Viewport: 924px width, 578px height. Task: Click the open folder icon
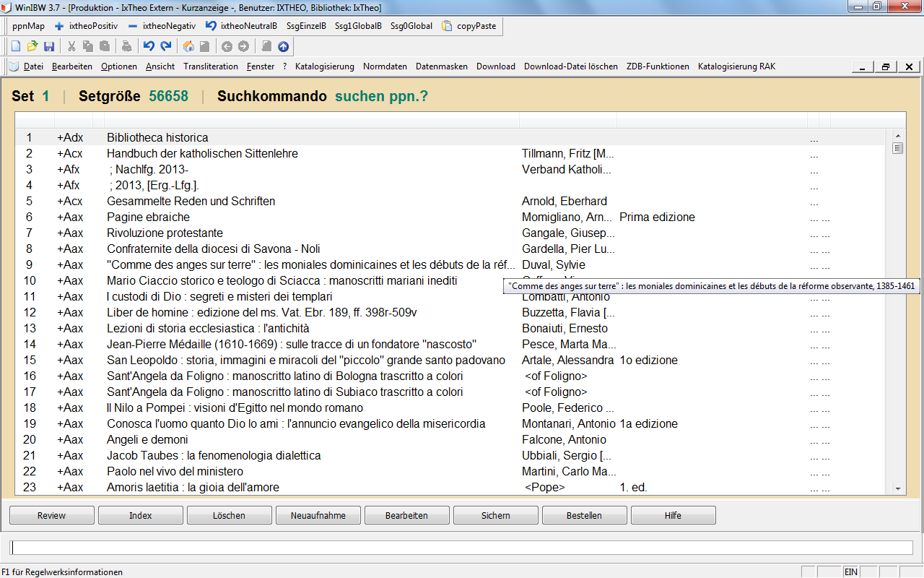[32, 46]
